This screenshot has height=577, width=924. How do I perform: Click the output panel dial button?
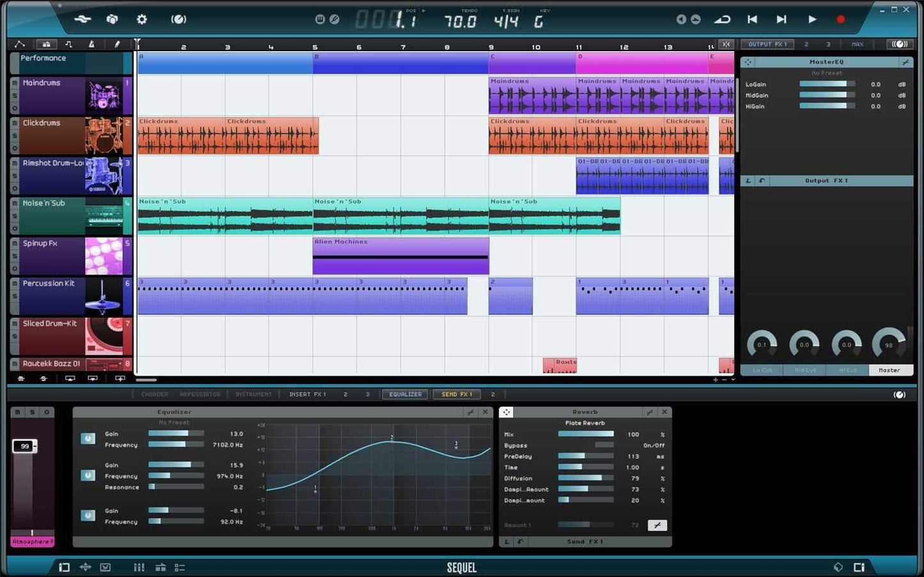pos(900,44)
